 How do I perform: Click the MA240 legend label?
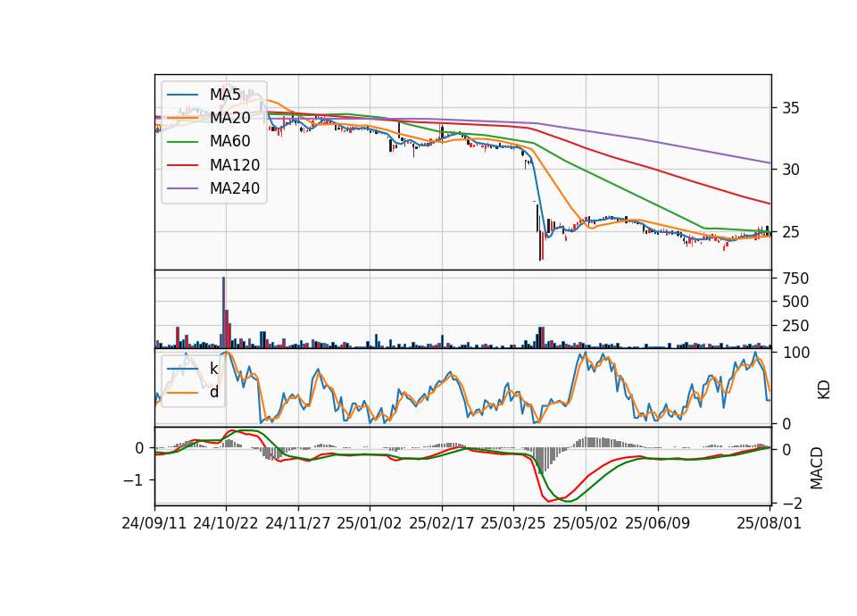tap(235, 188)
